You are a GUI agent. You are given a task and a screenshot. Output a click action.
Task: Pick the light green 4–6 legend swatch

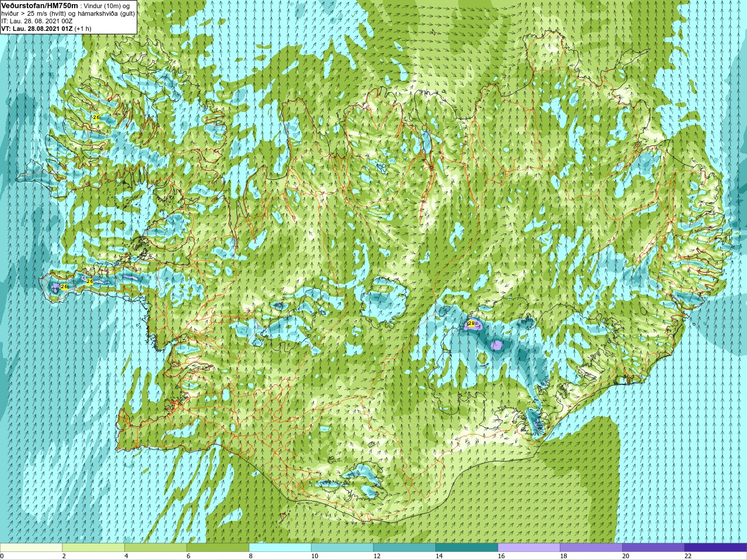155,548
